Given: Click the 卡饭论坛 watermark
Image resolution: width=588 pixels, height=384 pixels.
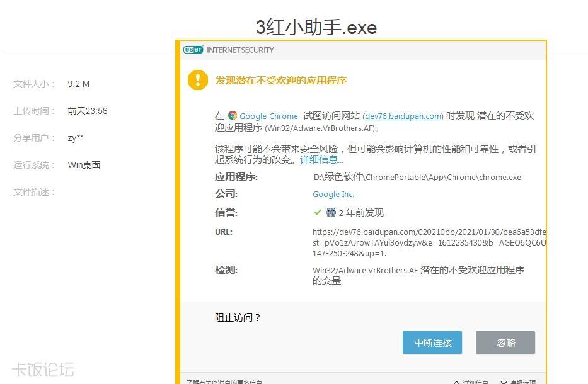Looking at the screenshot, I should pos(43,369).
